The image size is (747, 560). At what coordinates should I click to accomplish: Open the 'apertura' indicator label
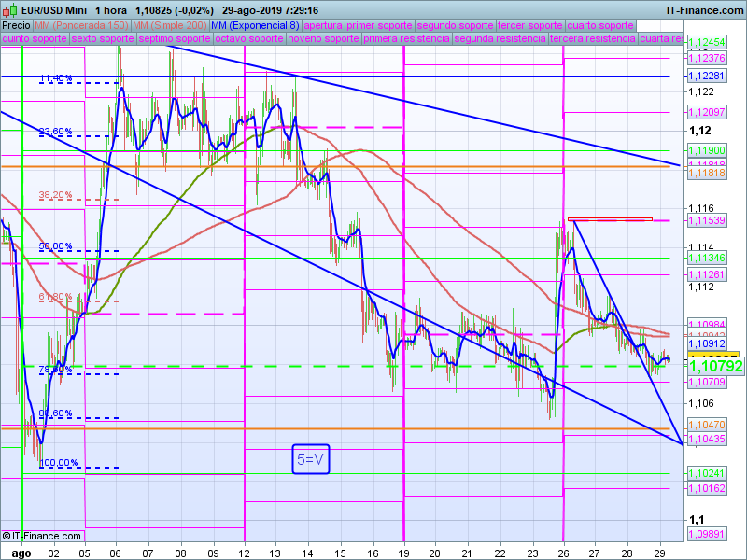pyautogui.click(x=323, y=25)
